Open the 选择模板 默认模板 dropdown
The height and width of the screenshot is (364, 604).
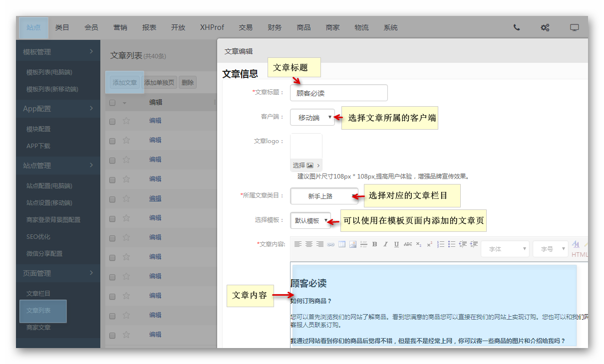(x=310, y=220)
